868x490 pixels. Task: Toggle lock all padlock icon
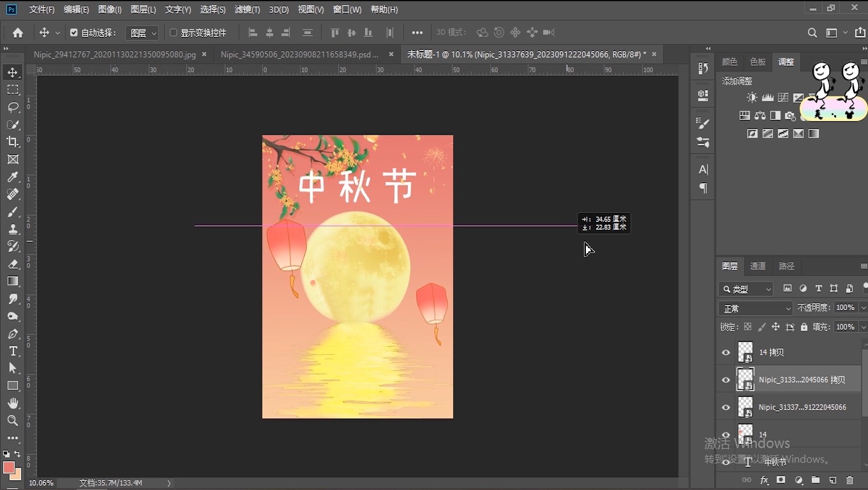click(x=804, y=327)
